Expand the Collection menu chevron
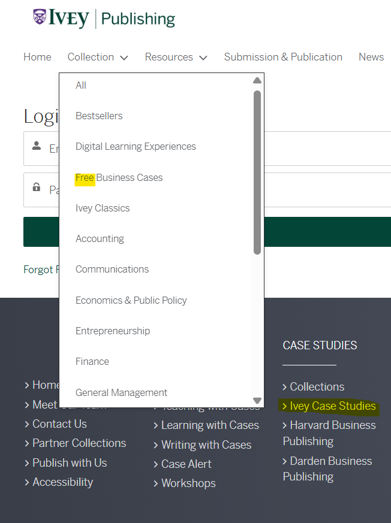 (x=124, y=58)
